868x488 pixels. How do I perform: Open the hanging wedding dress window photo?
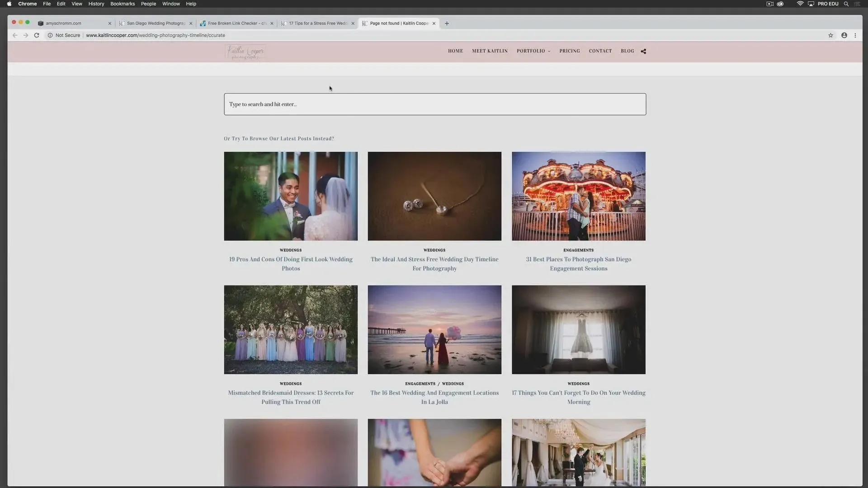579,329
